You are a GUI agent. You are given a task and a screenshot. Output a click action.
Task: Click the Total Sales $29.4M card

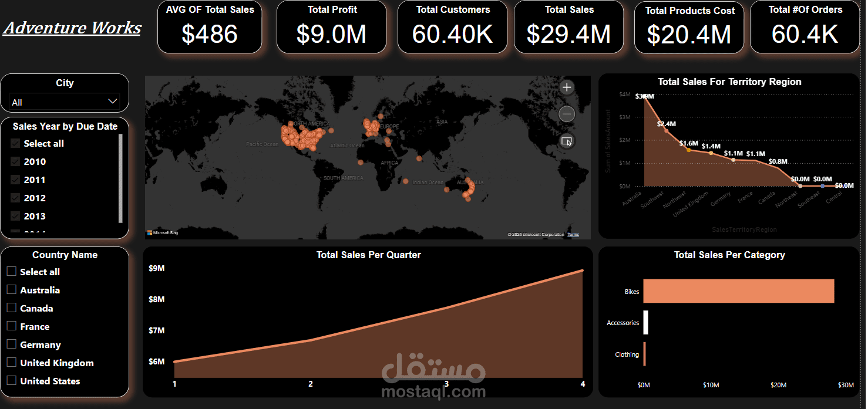click(569, 27)
